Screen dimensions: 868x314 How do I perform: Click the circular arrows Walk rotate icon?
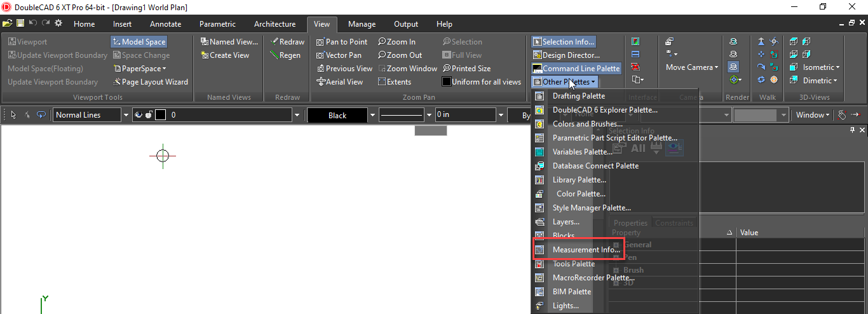click(761, 80)
